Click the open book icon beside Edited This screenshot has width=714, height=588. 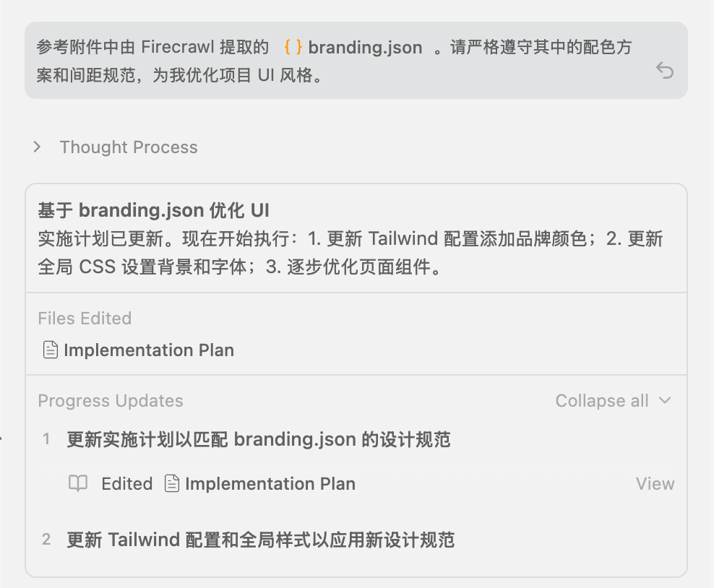(78, 483)
